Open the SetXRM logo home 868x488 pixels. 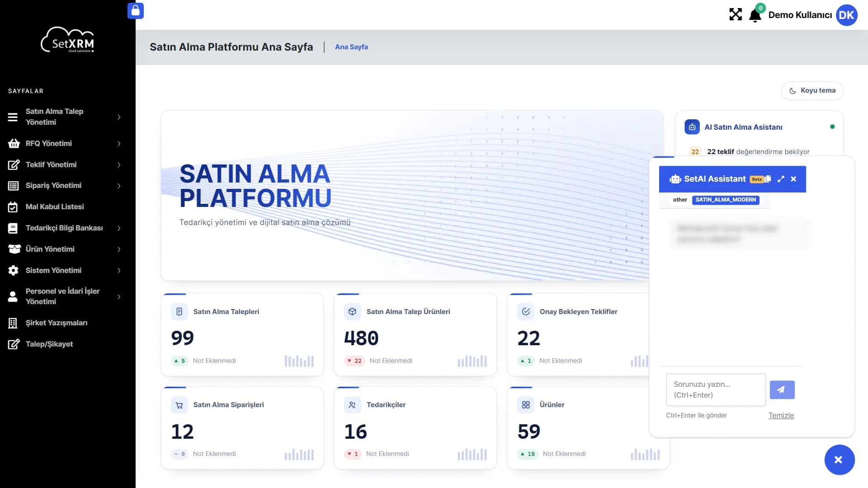(x=68, y=40)
